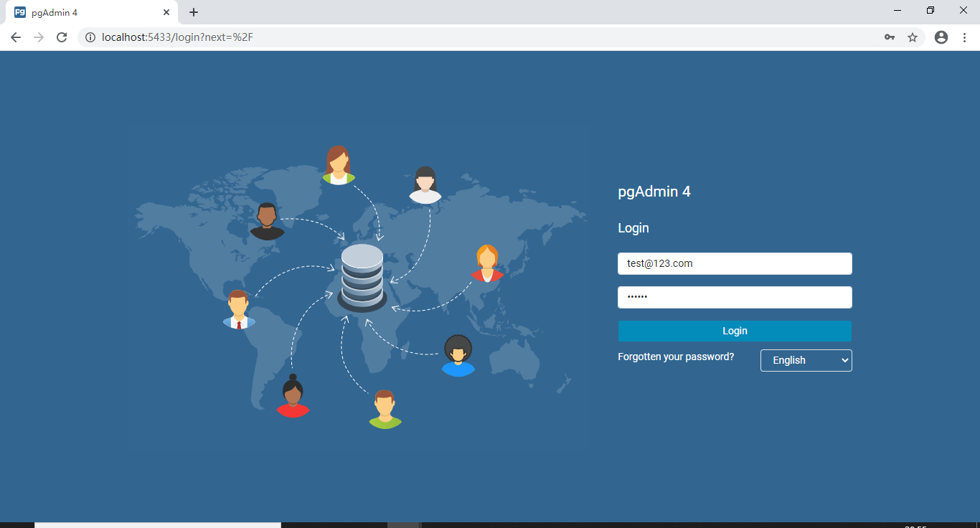Reload the page with refresh icon
Screen dimensions: 980x528
[62, 37]
